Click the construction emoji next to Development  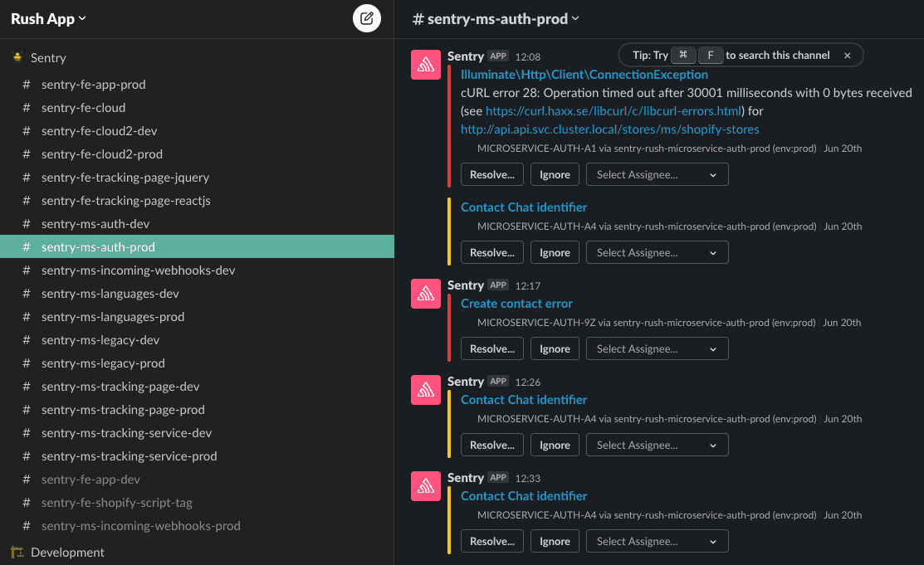point(16,552)
